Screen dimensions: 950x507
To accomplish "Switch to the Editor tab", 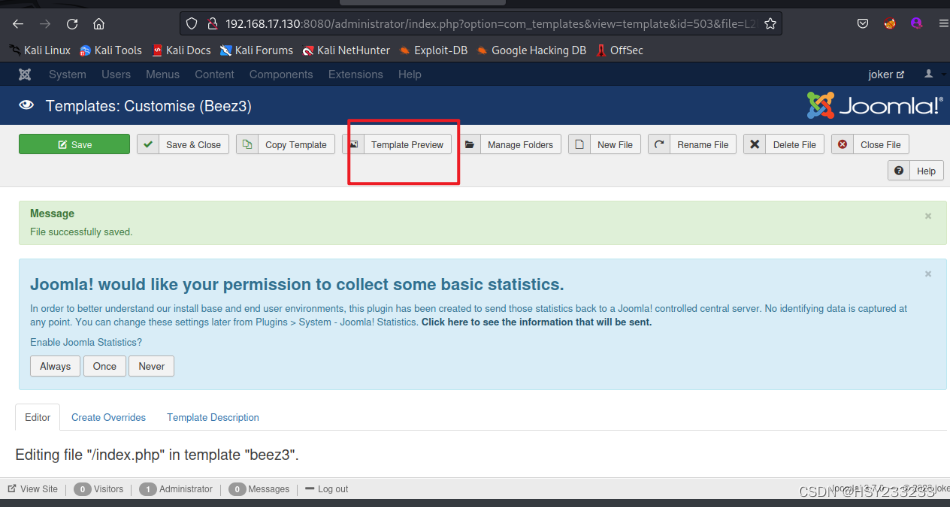I will pos(38,417).
